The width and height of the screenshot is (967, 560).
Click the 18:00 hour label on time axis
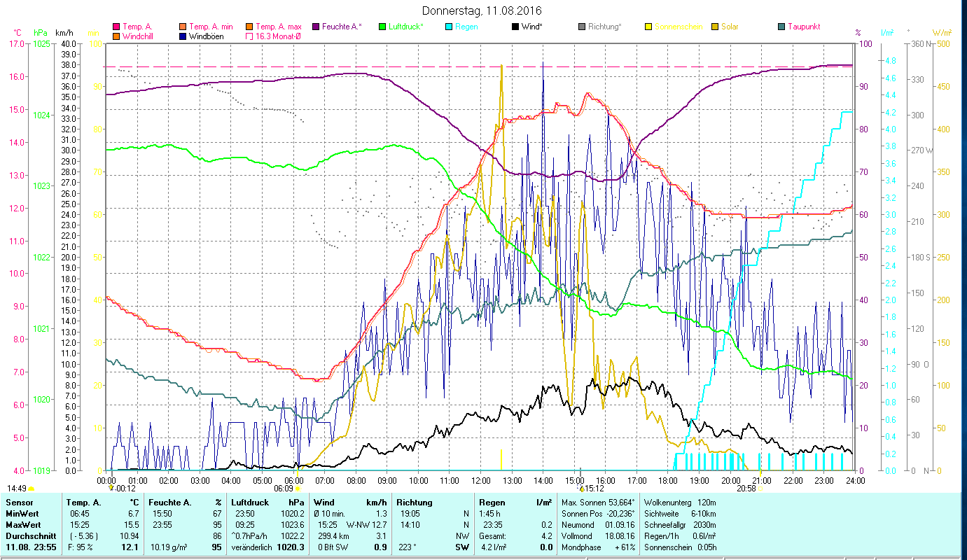click(668, 480)
